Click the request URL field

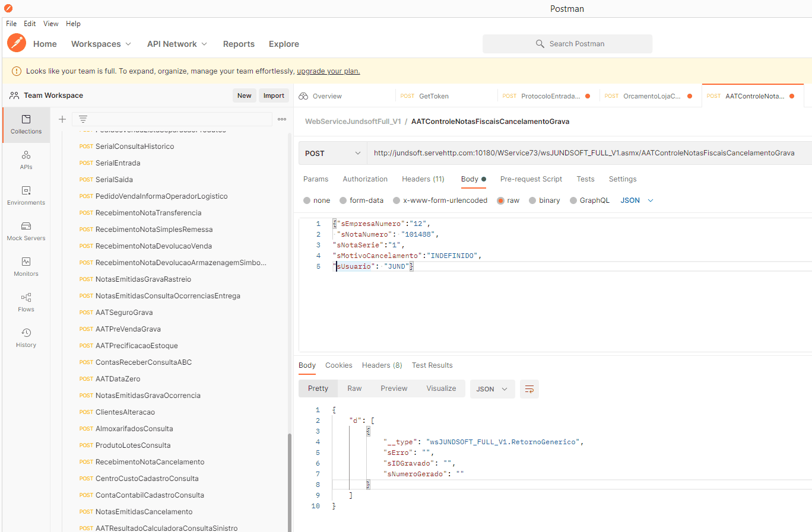(589, 153)
